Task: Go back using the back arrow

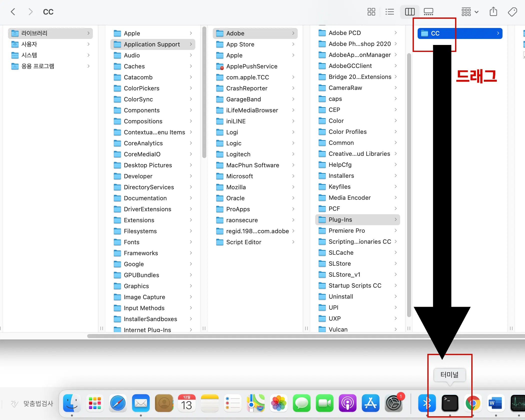Action: (13, 12)
